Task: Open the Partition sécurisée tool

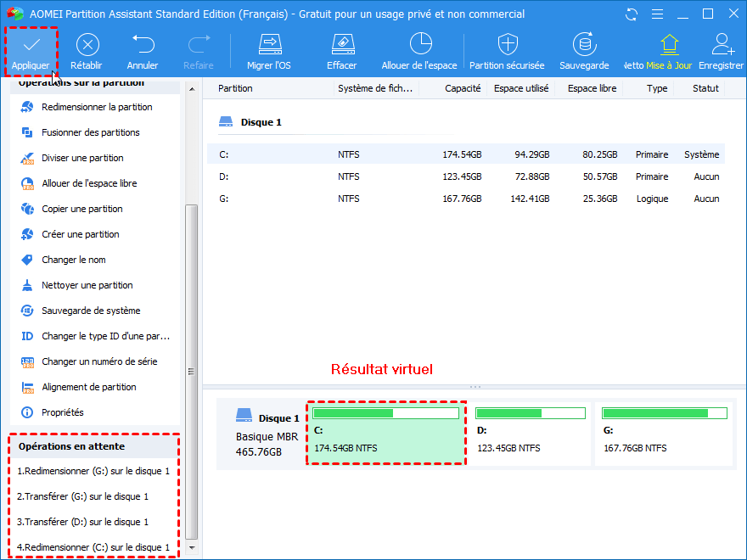Action: 507,52
